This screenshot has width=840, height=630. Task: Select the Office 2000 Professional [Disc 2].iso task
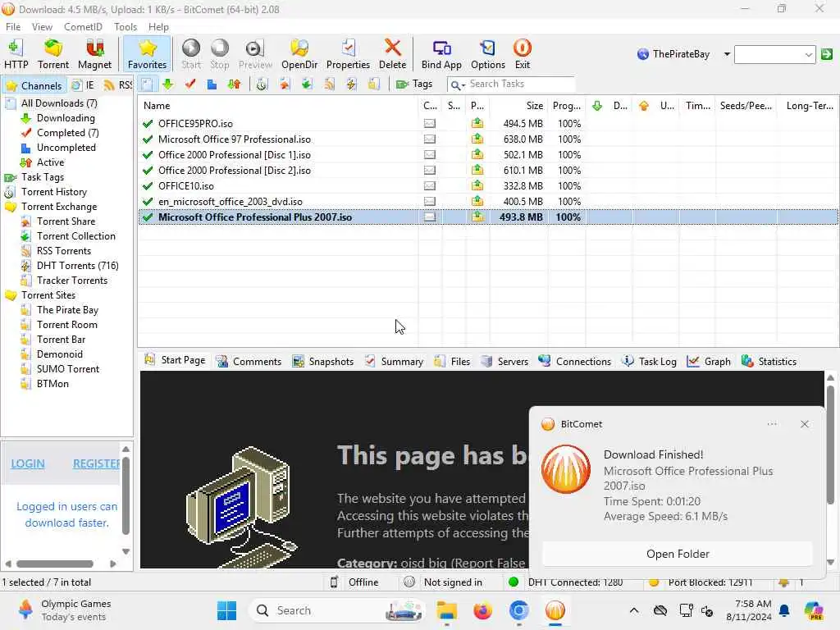(488, 171)
